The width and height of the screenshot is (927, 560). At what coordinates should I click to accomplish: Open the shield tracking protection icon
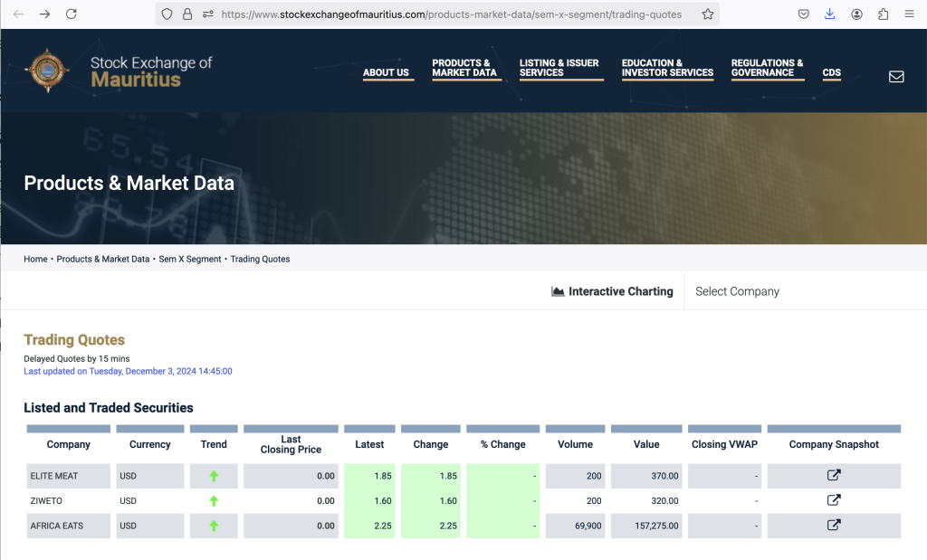(167, 14)
